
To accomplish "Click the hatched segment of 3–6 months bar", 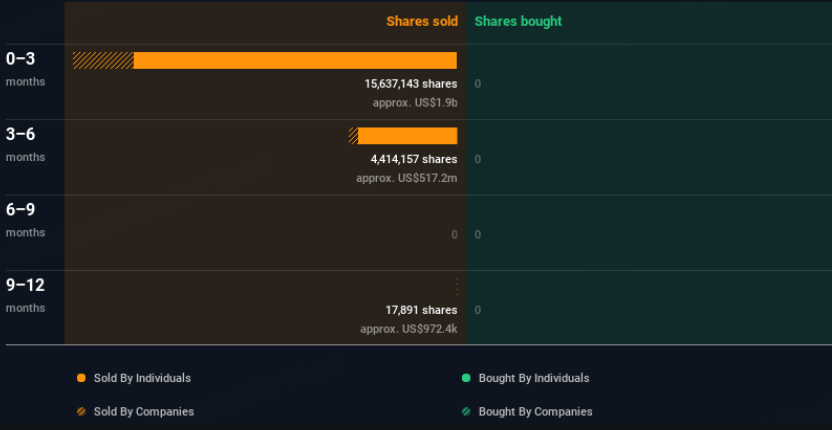I will (353, 136).
